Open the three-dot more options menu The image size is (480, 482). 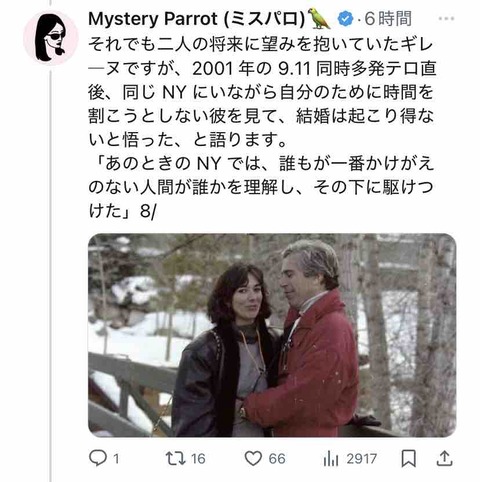pos(446,19)
